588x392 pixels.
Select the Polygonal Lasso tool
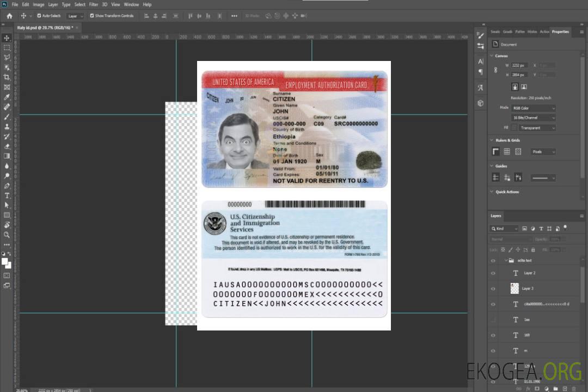point(7,57)
